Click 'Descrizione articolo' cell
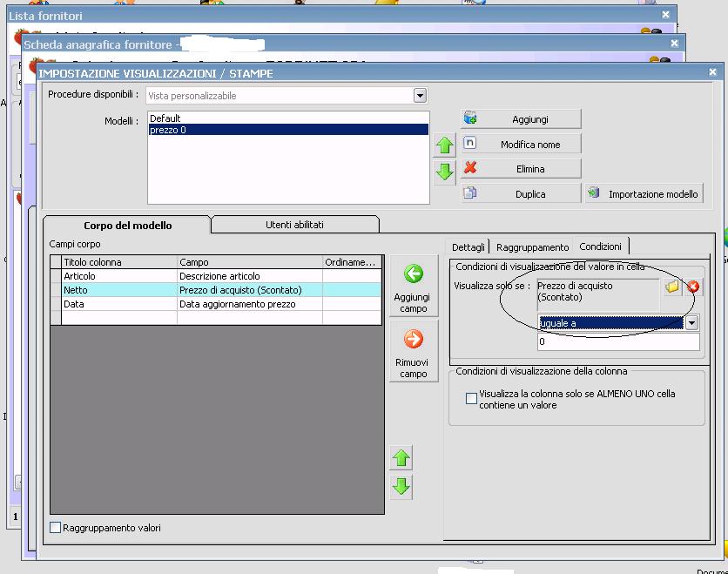The image size is (728, 574). point(250,276)
